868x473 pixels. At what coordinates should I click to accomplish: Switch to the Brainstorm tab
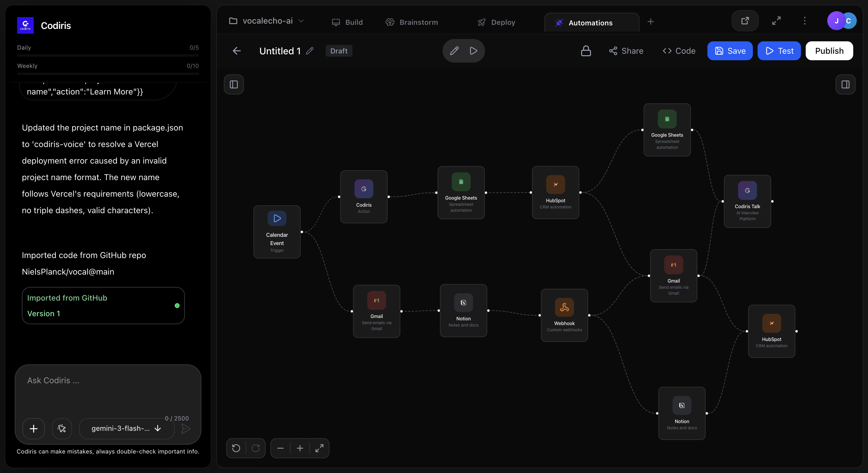(412, 22)
